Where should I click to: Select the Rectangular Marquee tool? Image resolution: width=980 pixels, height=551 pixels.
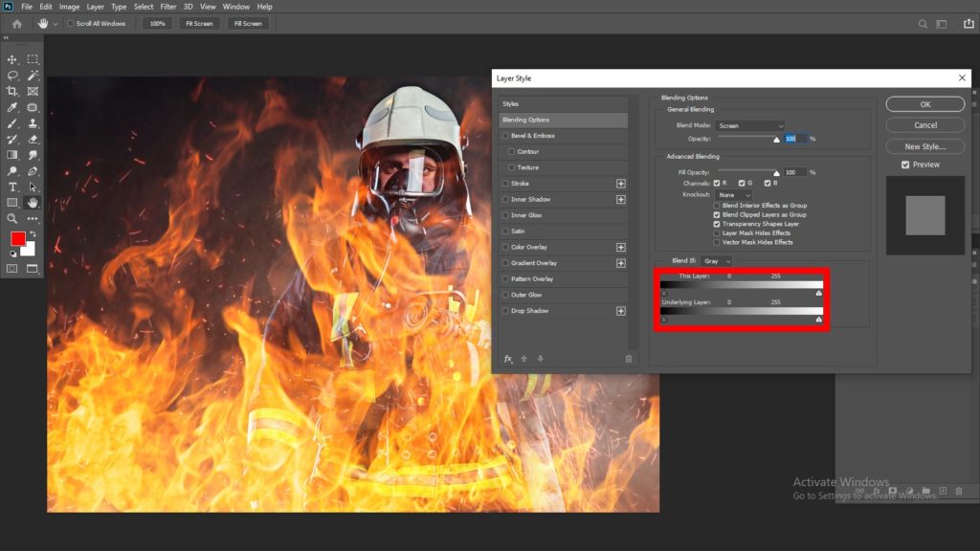pos(33,59)
